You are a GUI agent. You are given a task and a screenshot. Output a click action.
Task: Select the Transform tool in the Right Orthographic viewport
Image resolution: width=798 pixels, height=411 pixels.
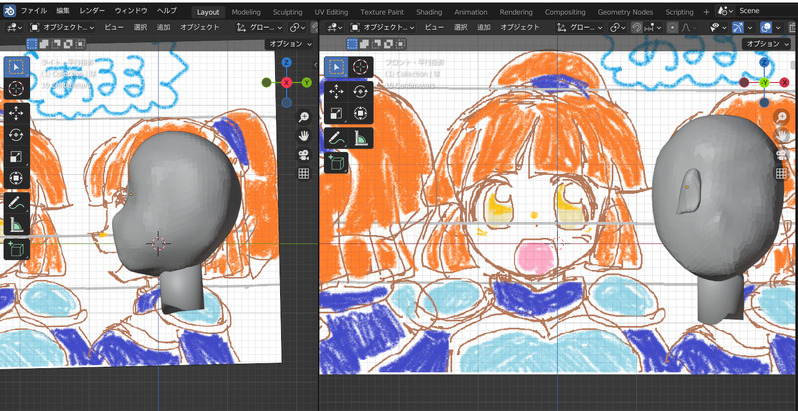(16, 179)
